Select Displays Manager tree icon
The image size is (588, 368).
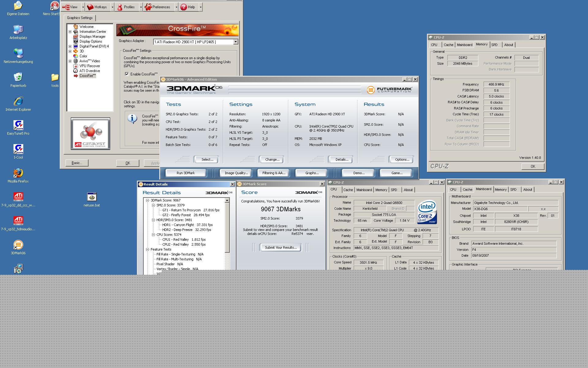(76, 36)
